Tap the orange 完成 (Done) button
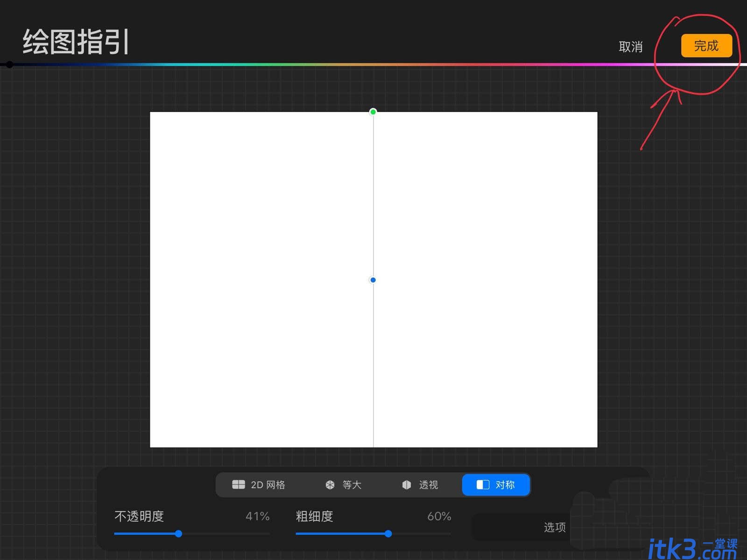 point(706,46)
